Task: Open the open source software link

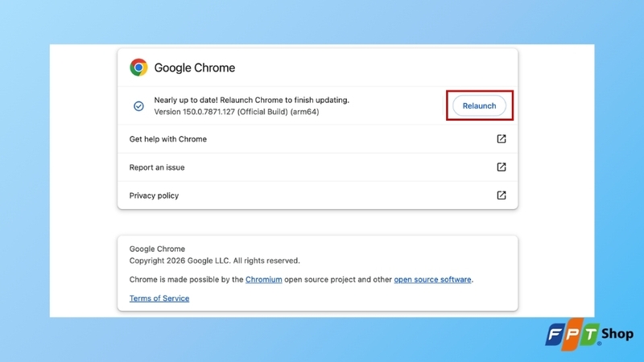Action: click(432, 279)
